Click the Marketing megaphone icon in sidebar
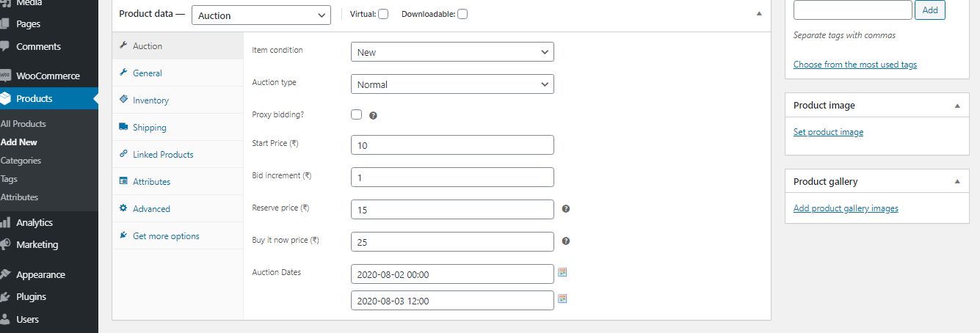This screenshot has height=333, width=980. pyautogui.click(x=6, y=244)
